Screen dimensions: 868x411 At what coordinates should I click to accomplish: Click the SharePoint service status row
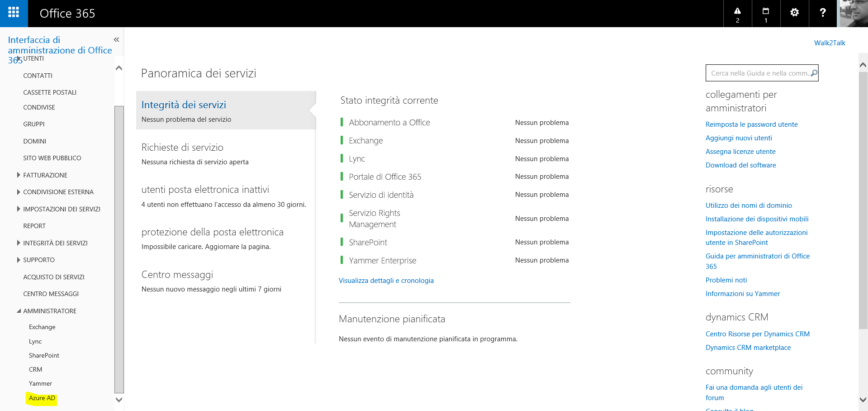(455, 242)
